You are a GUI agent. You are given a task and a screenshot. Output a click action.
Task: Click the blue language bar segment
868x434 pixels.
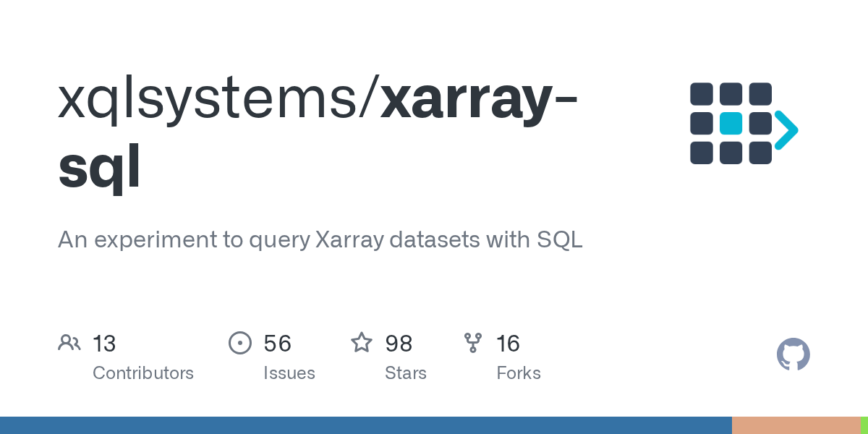point(366,425)
